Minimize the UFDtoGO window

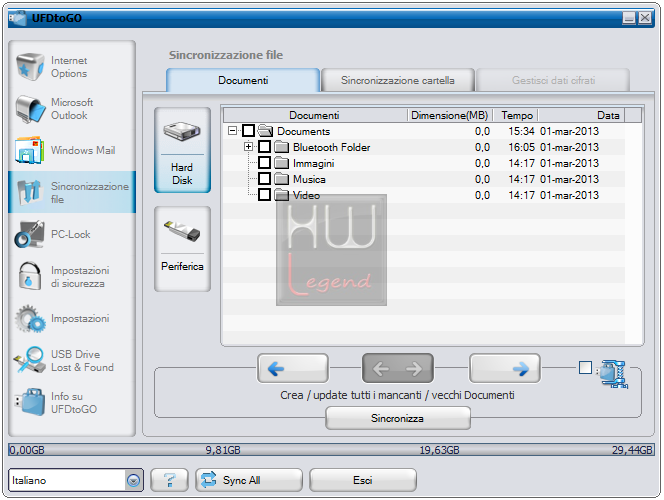(629, 18)
